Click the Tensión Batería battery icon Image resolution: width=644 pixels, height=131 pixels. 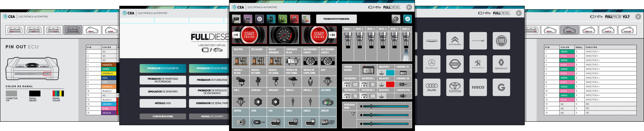pyautogui.click(x=368, y=70)
